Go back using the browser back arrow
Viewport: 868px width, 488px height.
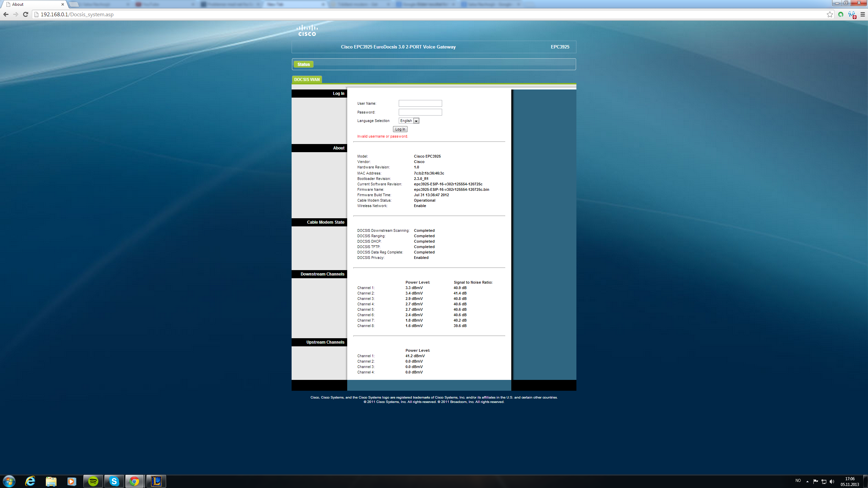coord(6,14)
